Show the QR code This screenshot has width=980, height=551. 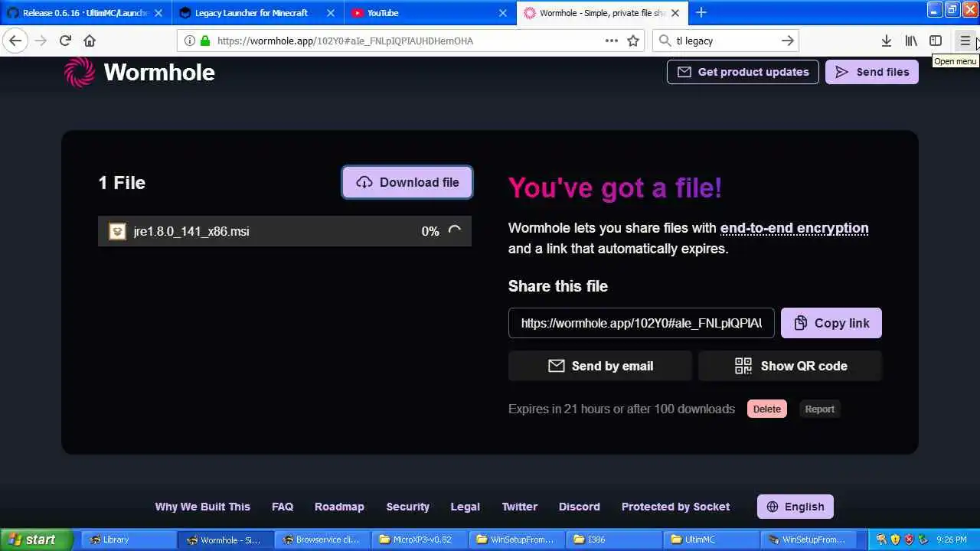(790, 366)
